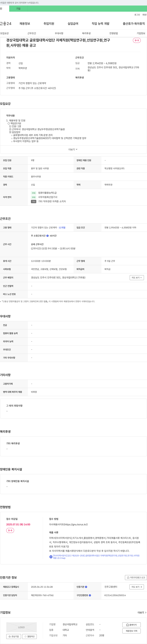Open the 채용정보 menu

coord(25,23)
